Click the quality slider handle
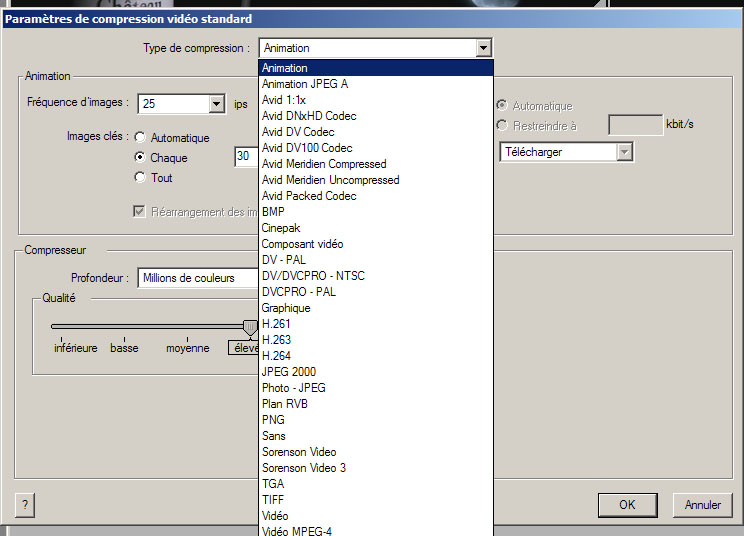Image resolution: width=744 pixels, height=536 pixels. coord(250,327)
